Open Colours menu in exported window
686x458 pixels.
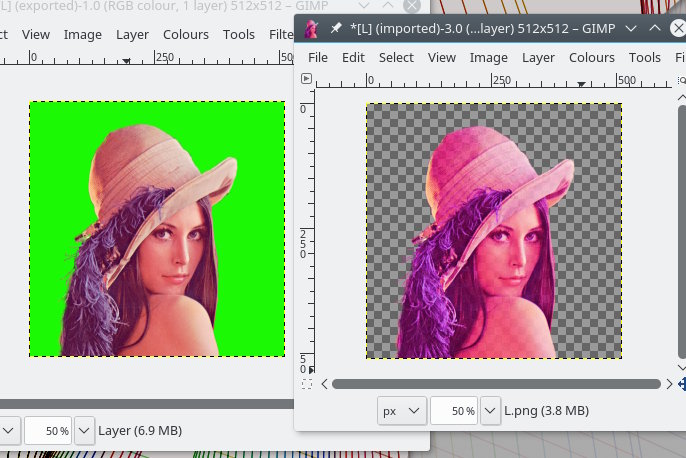[186, 34]
